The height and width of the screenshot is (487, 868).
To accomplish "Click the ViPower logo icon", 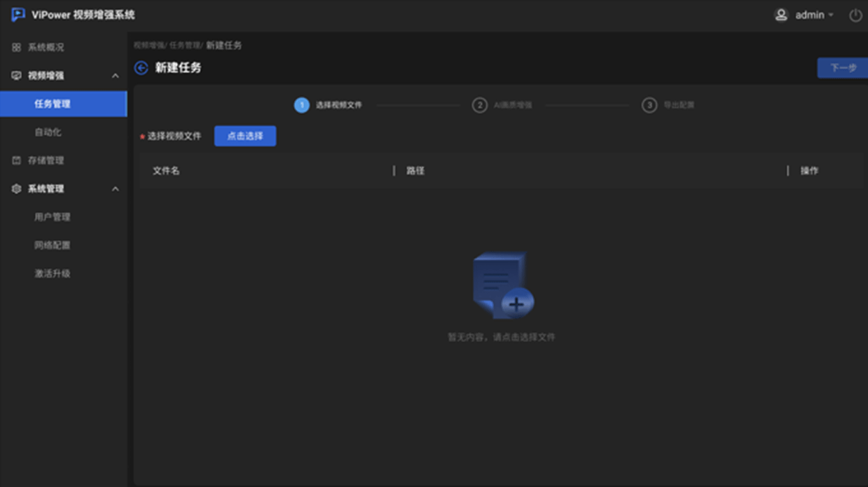I will [x=18, y=15].
